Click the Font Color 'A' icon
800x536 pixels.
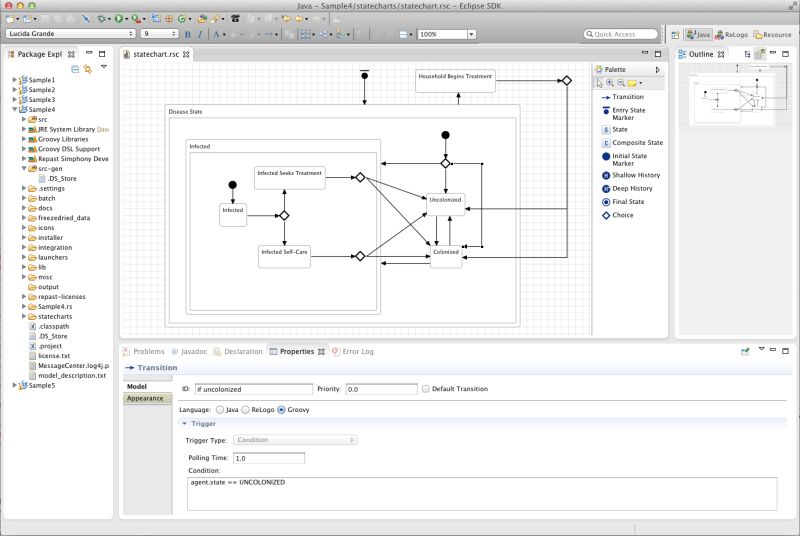coord(216,34)
